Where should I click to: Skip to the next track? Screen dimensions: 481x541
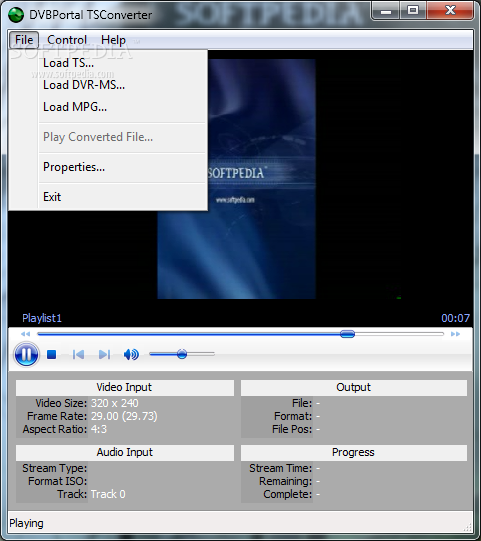click(104, 354)
